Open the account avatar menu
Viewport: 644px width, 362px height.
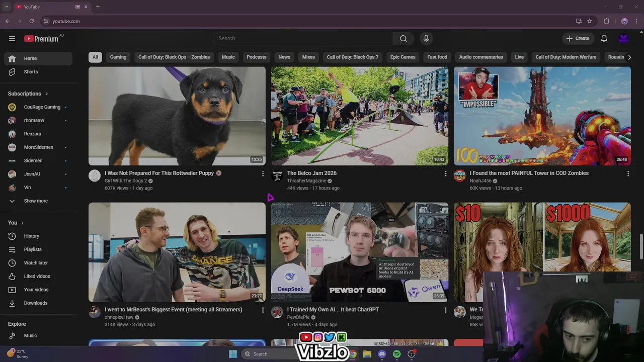[x=623, y=39]
